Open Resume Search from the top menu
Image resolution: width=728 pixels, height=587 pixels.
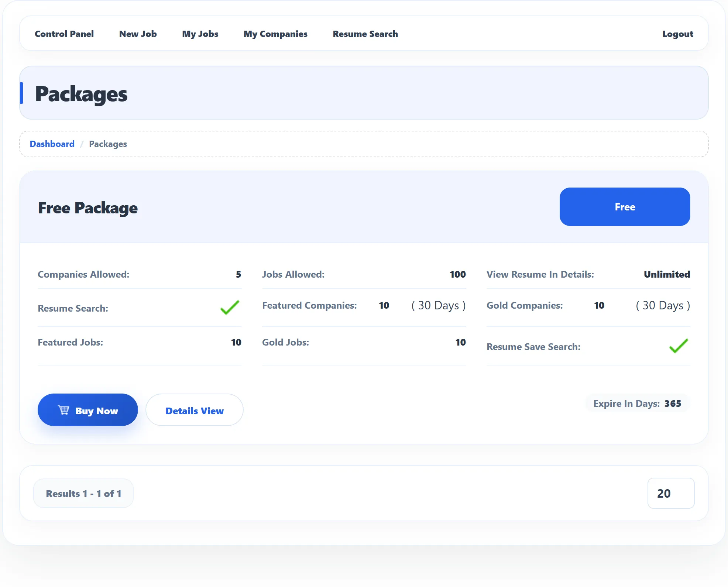click(365, 34)
